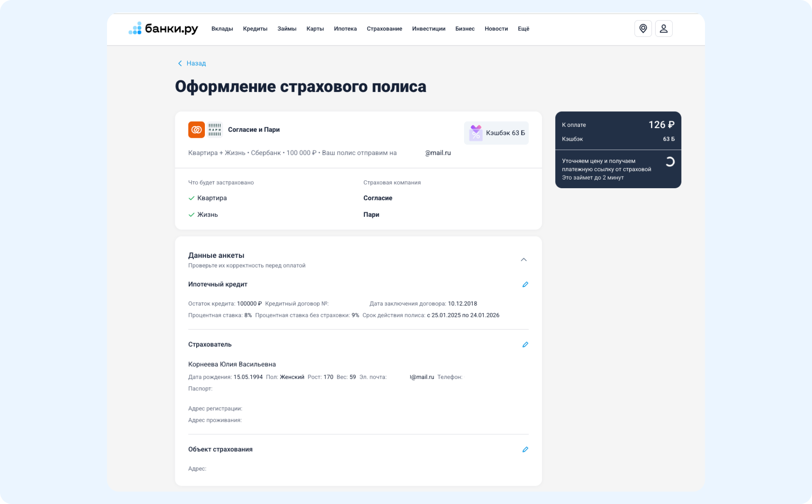Edit the Страхователь section

pos(525,345)
